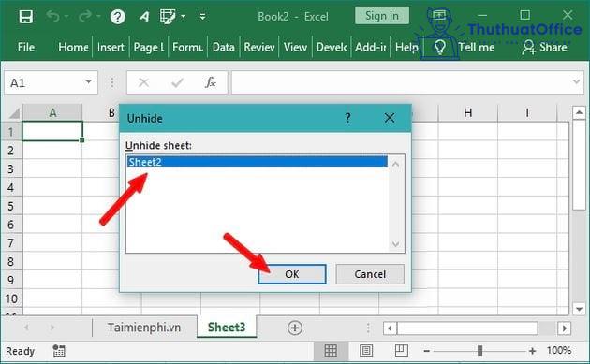Screen dimensions: 590x364
Task: Click the form icon in quick access toolbar
Action: point(168,17)
